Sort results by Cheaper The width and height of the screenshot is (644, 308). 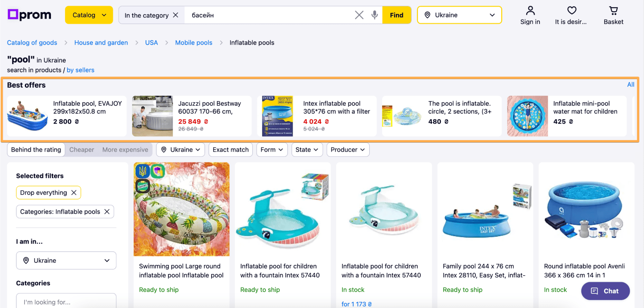coord(82,150)
